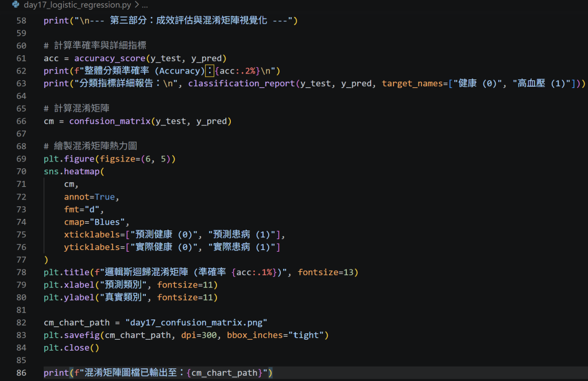The width and height of the screenshot is (588, 381).
Task: Place cursor on accuracy_score function call
Action: point(110,59)
